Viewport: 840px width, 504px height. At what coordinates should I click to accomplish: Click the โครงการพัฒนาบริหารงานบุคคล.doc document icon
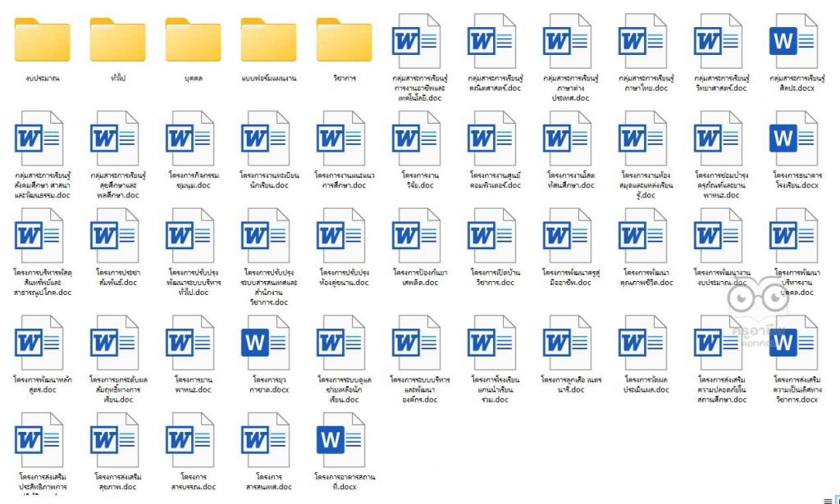tap(794, 235)
